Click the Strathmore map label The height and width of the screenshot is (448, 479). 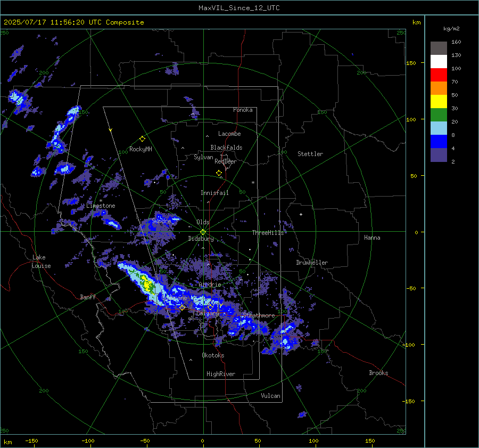coord(259,315)
